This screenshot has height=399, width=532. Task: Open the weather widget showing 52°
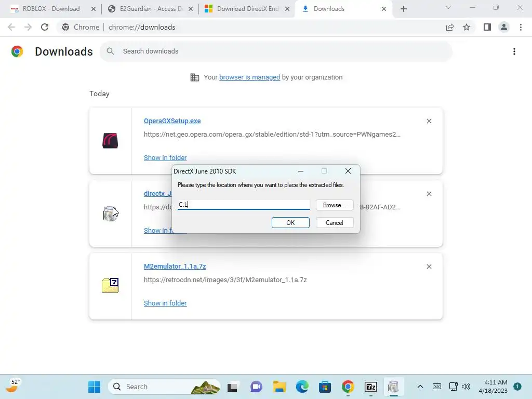click(13, 387)
